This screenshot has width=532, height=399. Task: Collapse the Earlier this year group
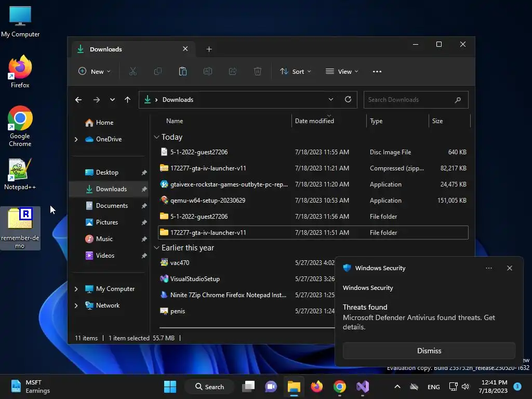156,248
